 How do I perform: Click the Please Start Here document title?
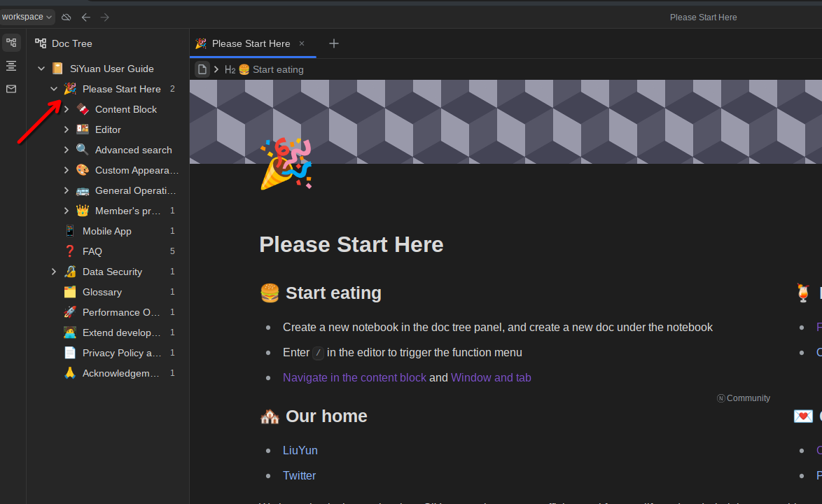point(351,245)
